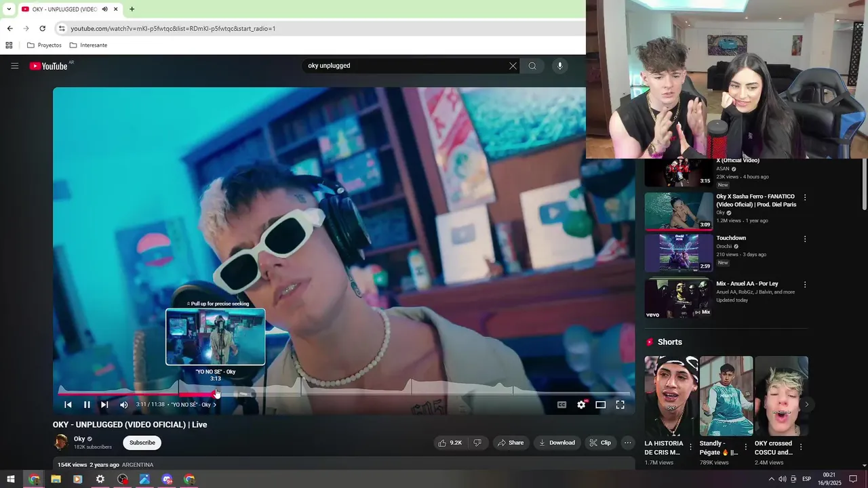Open the player settings gear

pyautogui.click(x=581, y=405)
